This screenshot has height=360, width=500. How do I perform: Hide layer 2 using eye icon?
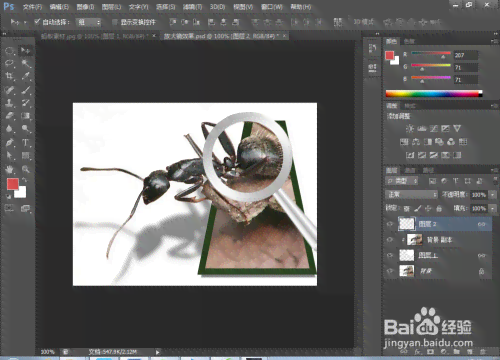coord(390,224)
